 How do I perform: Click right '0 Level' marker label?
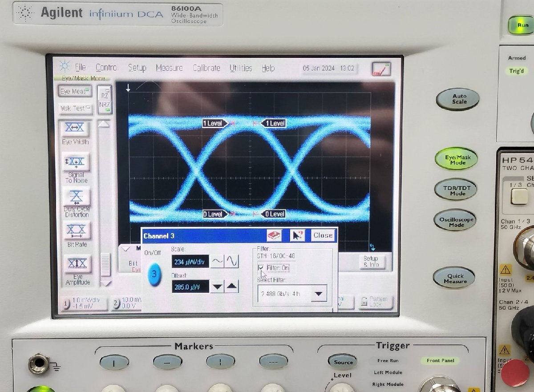273,214
